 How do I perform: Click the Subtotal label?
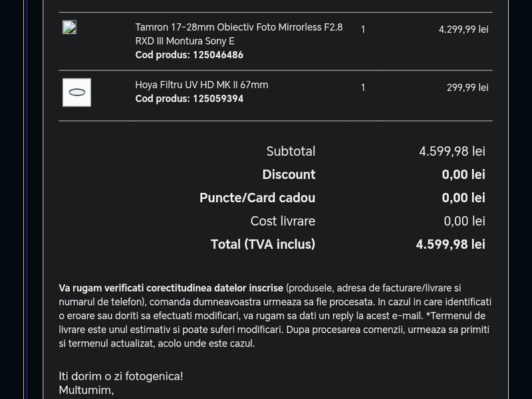point(291,152)
